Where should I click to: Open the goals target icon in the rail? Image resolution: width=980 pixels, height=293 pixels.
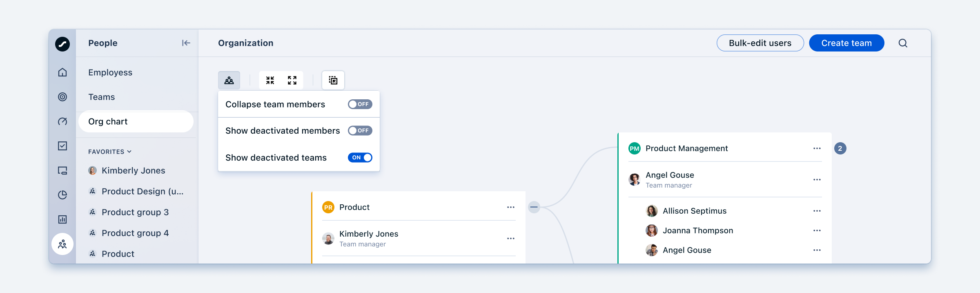coord(62,97)
